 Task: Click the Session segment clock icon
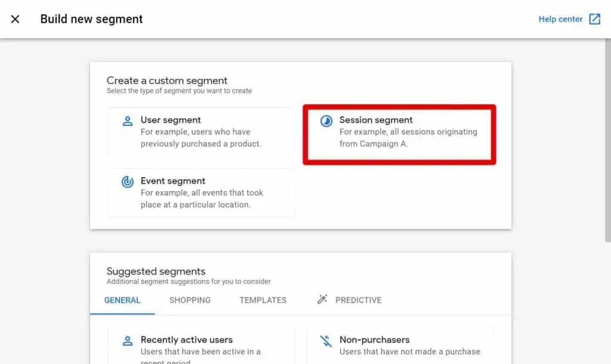pyautogui.click(x=325, y=120)
